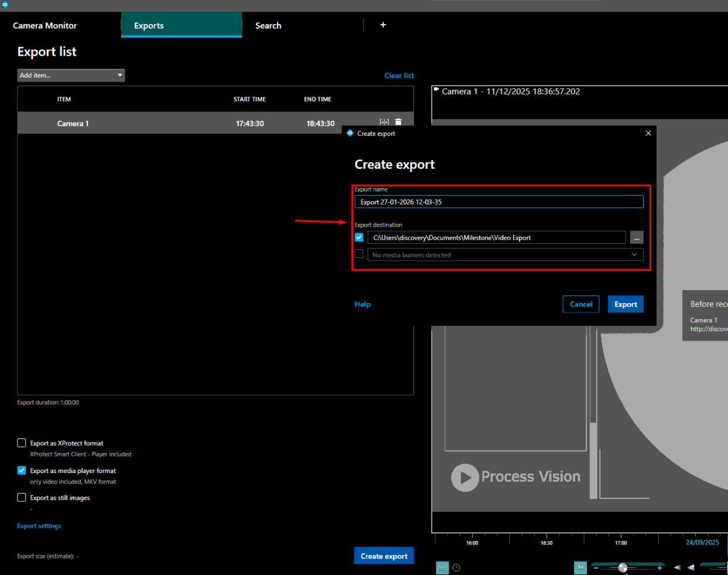Click the blue Export button in dialog
The image size is (728, 575).
pyautogui.click(x=626, y=304)
